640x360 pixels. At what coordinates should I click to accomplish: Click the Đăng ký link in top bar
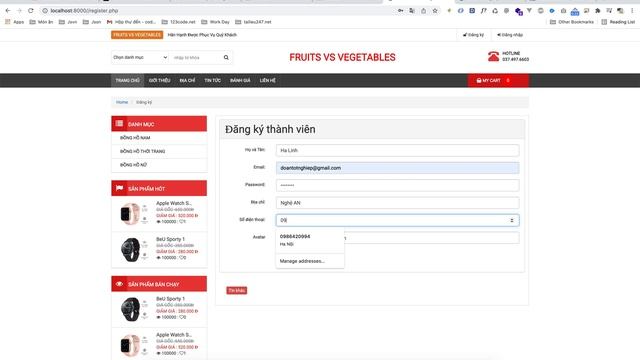[x=473, y=35]
